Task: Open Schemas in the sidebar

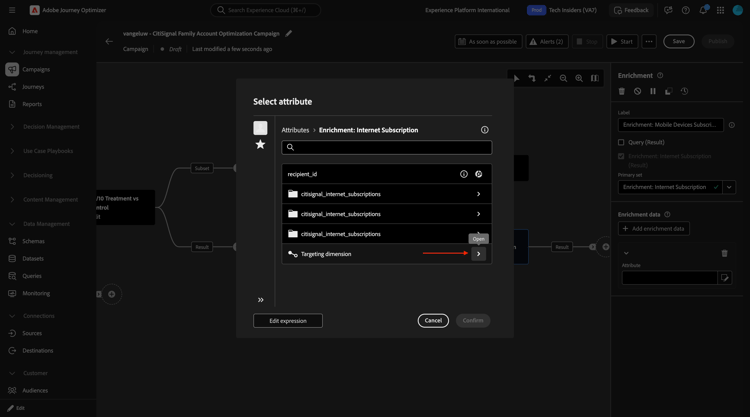Action: (x=33, y=241)
